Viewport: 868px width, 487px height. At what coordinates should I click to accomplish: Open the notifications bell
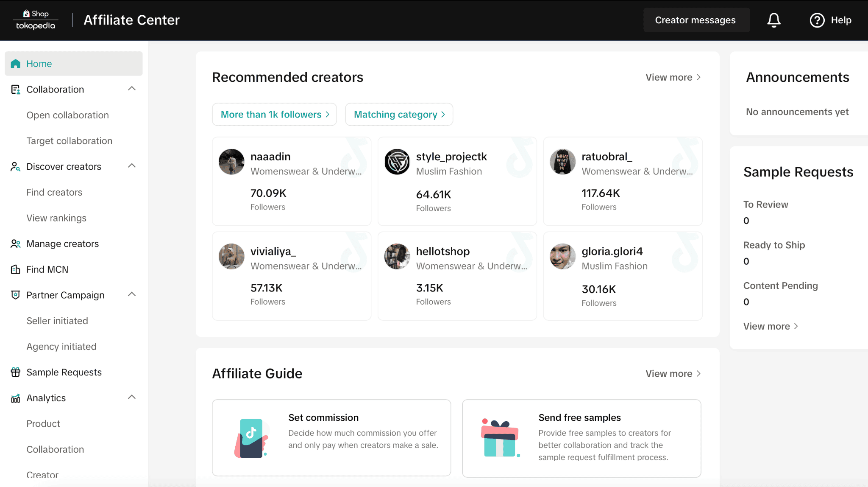point(774,20)
